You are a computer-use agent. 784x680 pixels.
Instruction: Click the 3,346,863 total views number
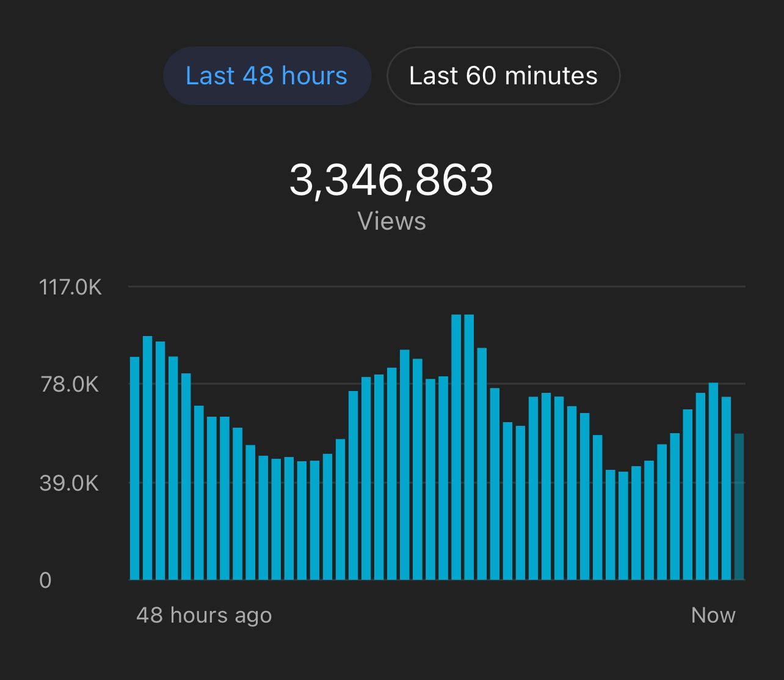tap(391, 180)
